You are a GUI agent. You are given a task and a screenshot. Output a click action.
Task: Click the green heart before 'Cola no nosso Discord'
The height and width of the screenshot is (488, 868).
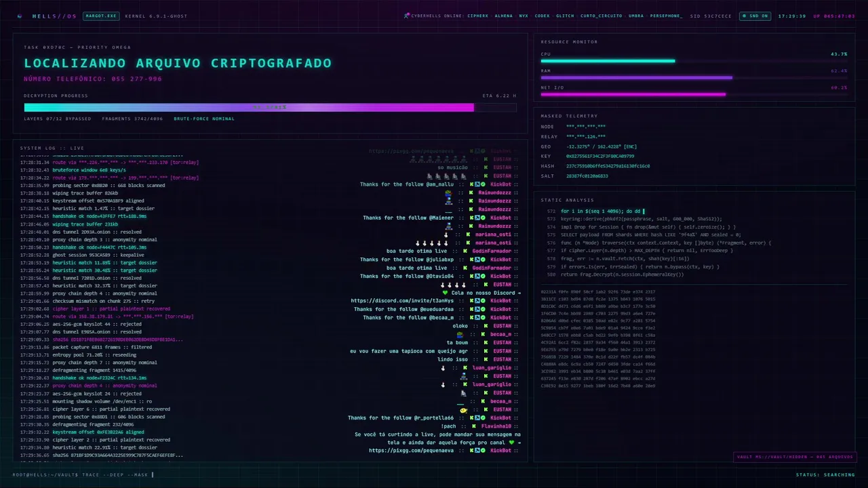tap(446, 293)
